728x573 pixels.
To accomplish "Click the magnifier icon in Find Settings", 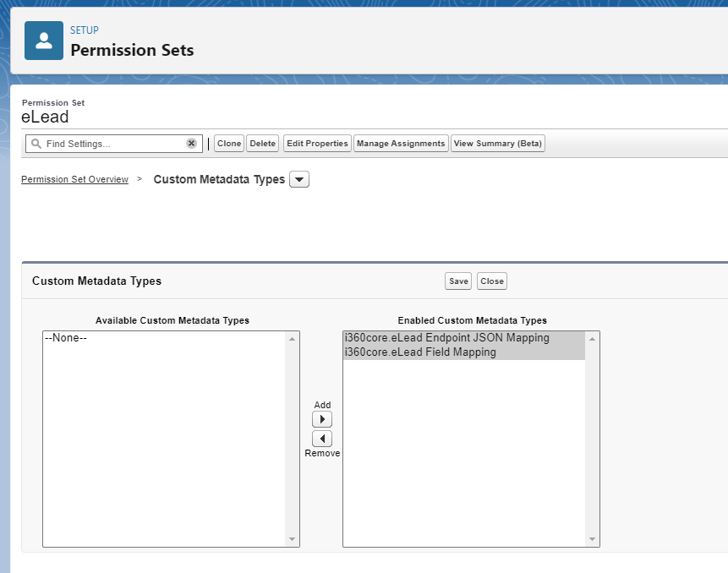I will [x=35, y=143].
